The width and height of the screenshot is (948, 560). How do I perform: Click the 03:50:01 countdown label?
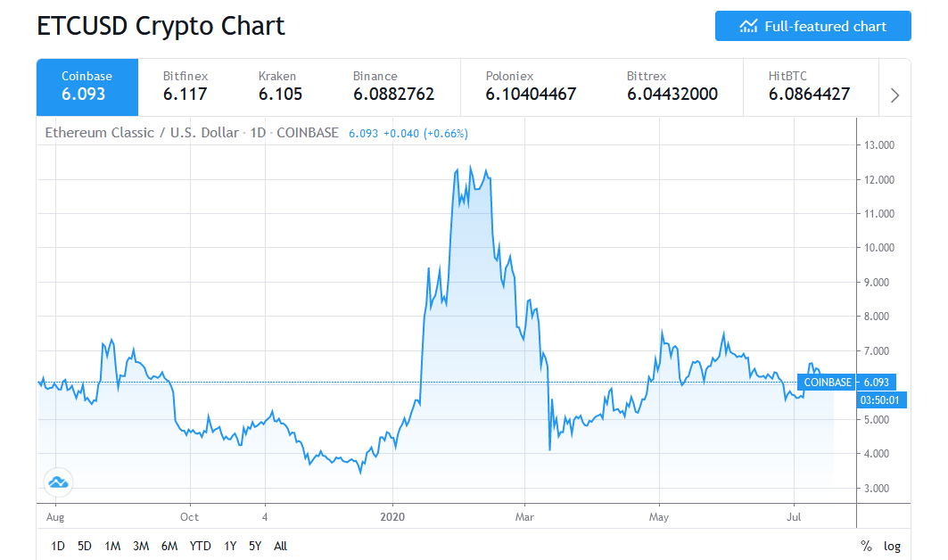(x=882, y=399)
